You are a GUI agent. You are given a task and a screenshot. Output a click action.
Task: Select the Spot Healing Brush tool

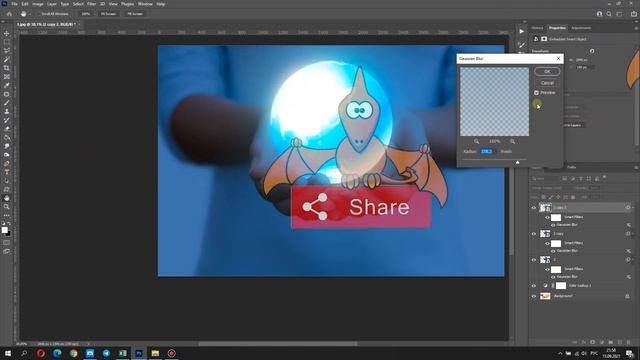coord(7,94)
